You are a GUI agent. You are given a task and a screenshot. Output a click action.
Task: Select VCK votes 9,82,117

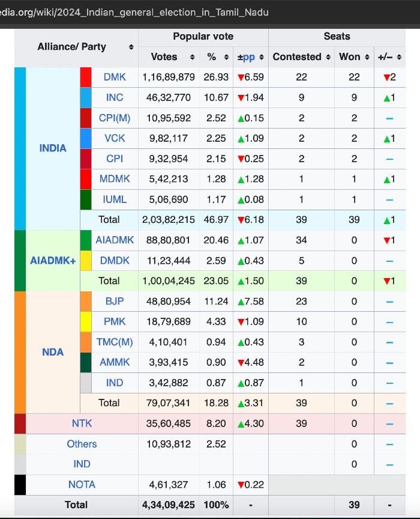click(x=169, y=138)
